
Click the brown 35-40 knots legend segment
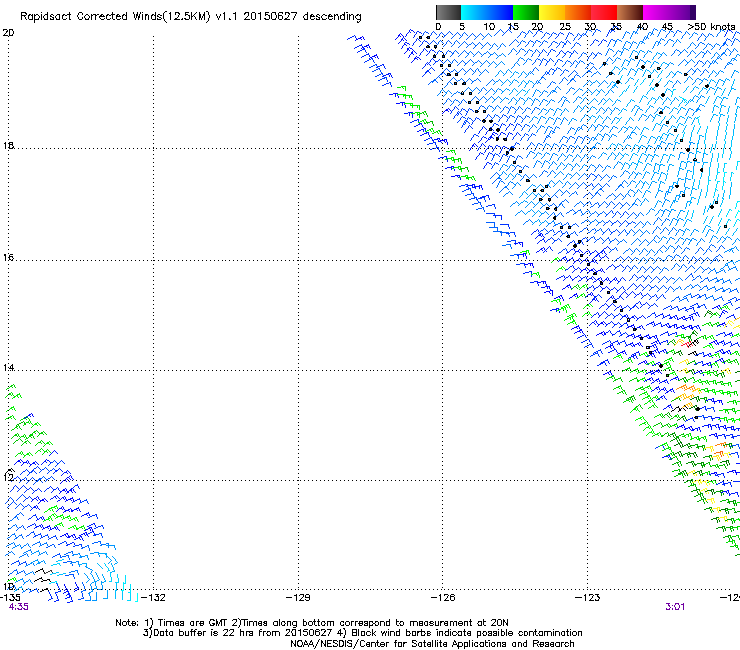point(630,12)
